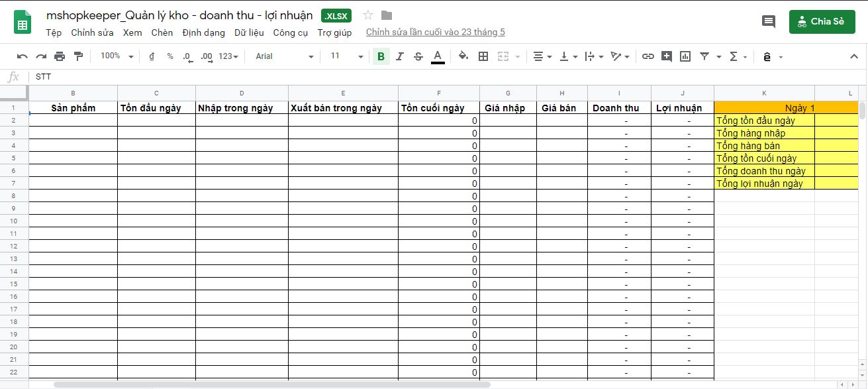Open the Chèn menu
This screenshot has height=389, width=868.
pos(162,32)
